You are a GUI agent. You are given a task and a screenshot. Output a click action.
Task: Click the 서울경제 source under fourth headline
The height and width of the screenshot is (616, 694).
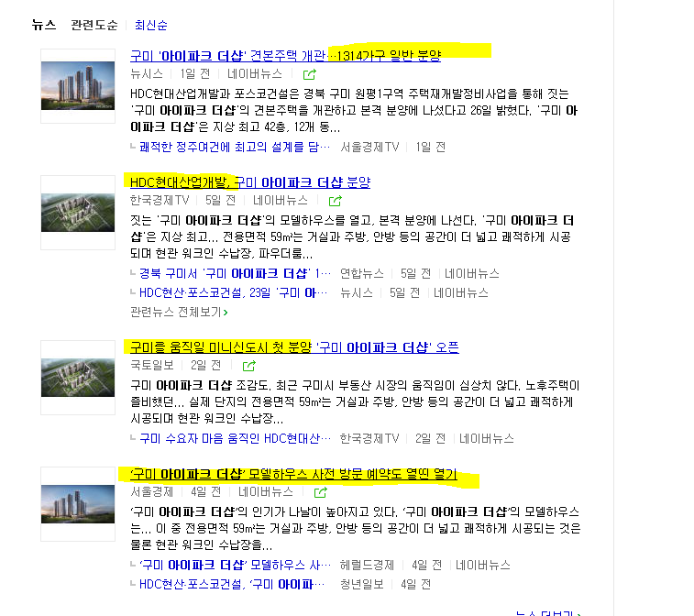click(x=152, y=491)
